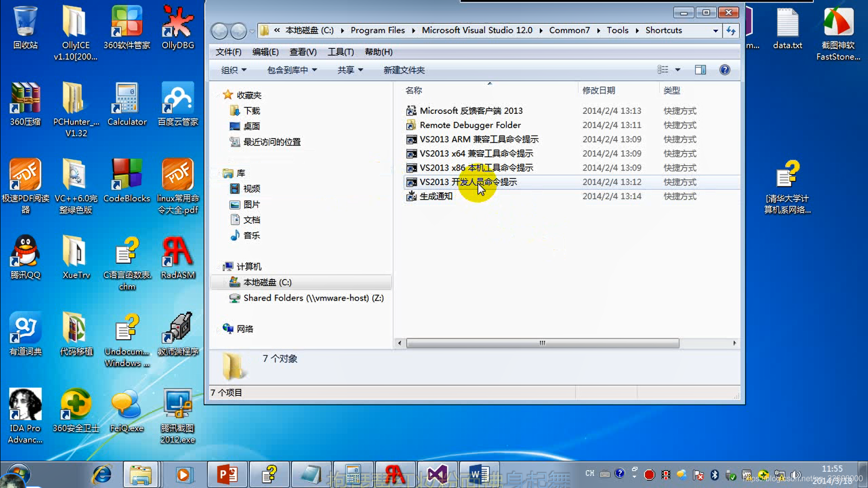Viewport: 868px width, 488px height.
Task: Launch the OllyDBG desktop shortcut
Action: click(x=178, y=28)
